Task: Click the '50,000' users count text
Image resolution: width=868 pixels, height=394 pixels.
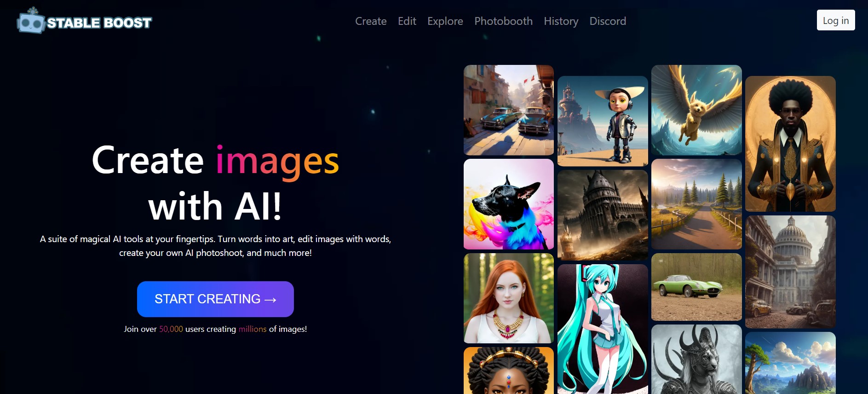Action: click(x=171, y=329)
